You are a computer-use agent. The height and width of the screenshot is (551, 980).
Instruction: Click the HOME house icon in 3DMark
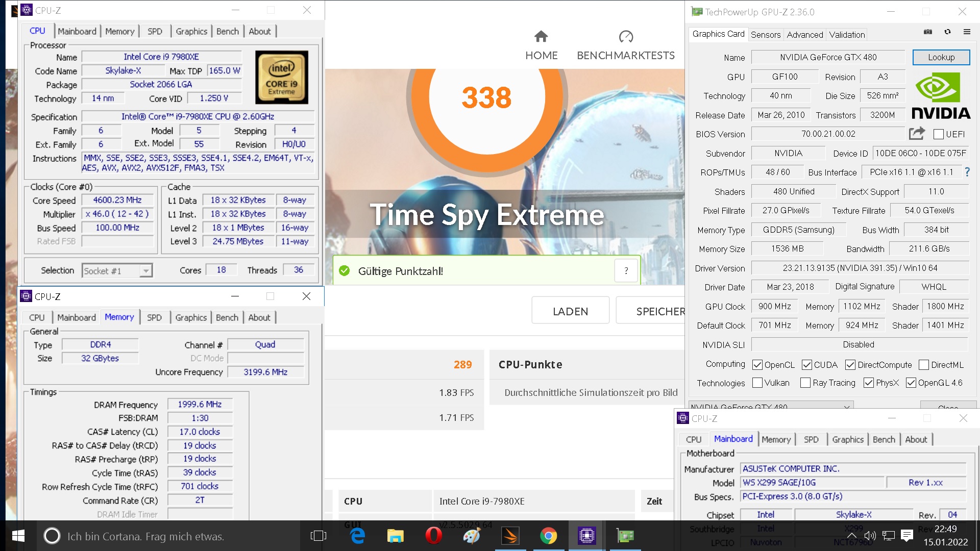point(541,37)
